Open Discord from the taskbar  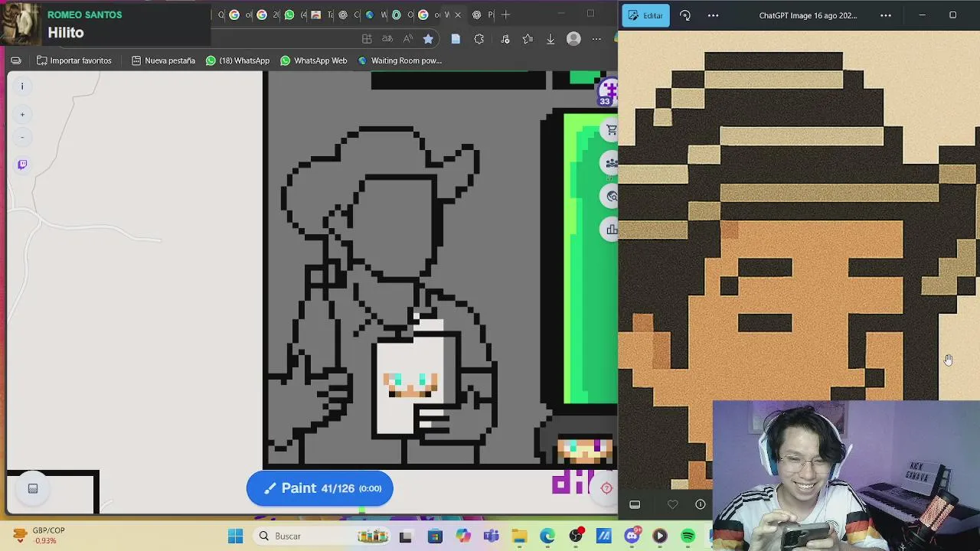pyautogui.click(x=632, y=536)
